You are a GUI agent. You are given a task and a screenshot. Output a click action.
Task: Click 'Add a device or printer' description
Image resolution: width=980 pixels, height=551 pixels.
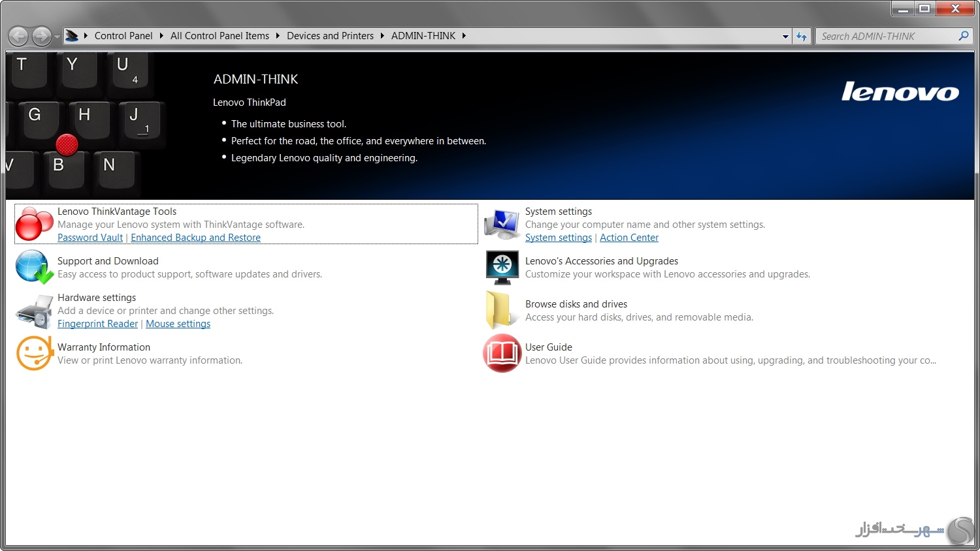click(x=165, y=311)
